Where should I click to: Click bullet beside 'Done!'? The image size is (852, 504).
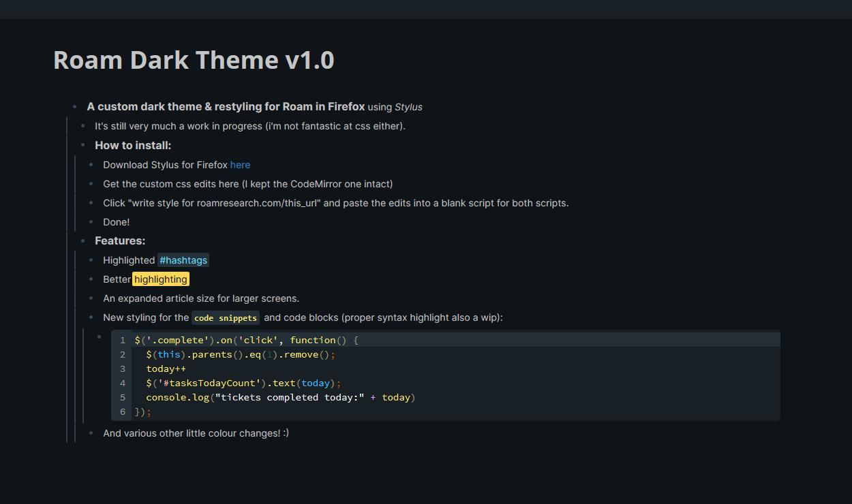point(91,222)
